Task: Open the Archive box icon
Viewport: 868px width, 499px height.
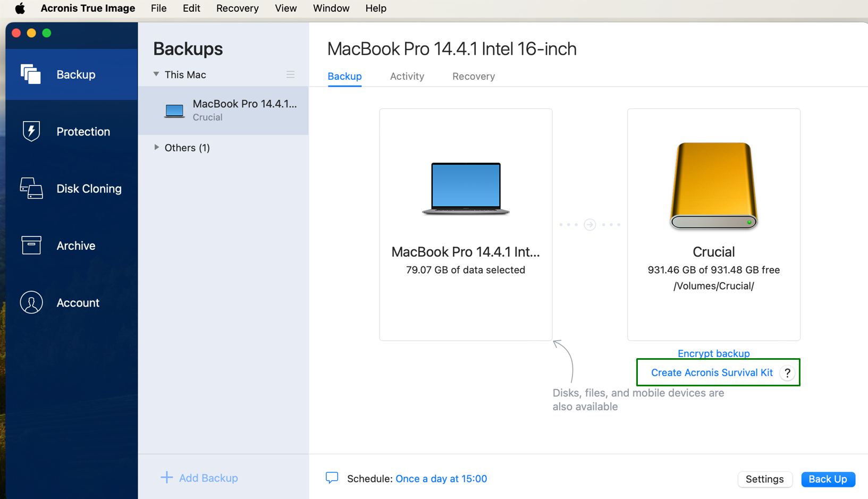Action: click(x=31, y=246)
